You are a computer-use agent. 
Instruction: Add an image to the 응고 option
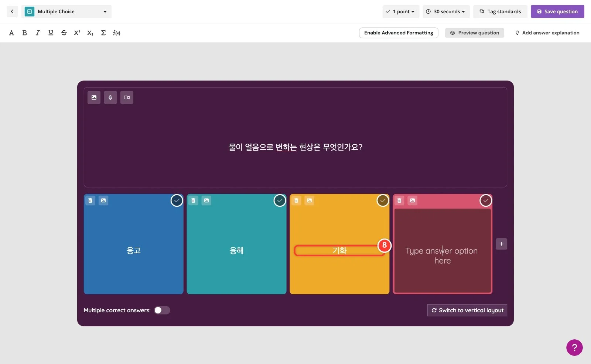pos(103,200)
